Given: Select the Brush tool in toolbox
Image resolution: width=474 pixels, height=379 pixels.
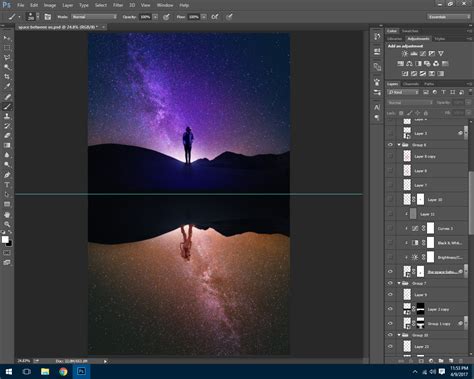Looking at the screenshot, I should pyautogui.click(x=7, y=107).
